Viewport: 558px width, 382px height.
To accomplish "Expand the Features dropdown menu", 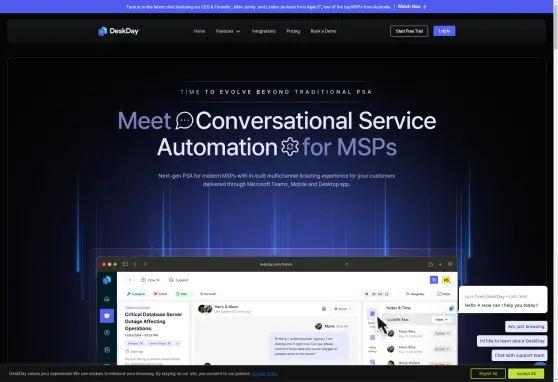I will point(228,31).
